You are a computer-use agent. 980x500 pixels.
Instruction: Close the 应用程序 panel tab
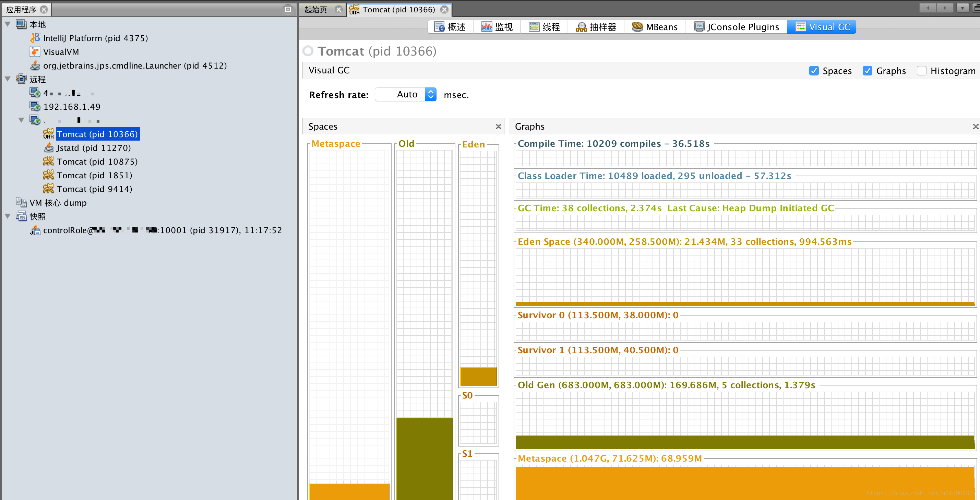point(44,9)
